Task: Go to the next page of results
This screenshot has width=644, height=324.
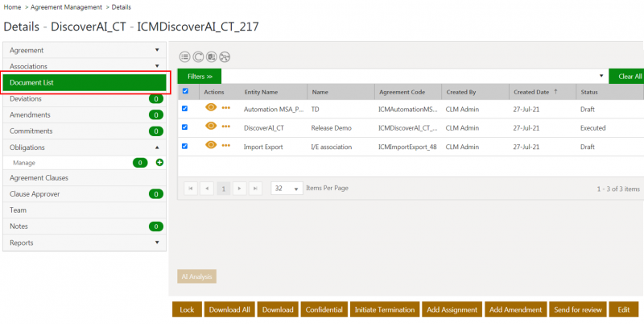Action: [239, 189]
